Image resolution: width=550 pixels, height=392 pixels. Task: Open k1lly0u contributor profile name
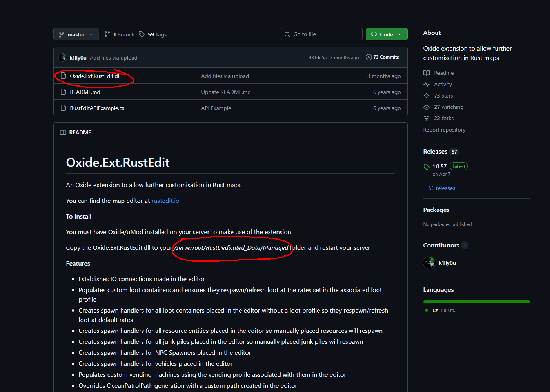pos(447,263)
